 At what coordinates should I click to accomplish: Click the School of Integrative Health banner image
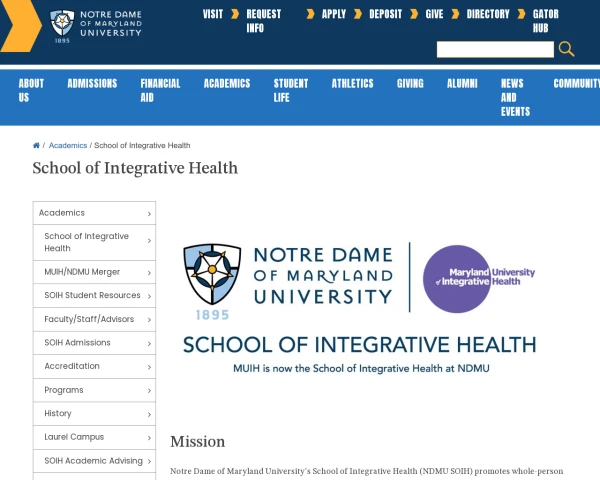click(360, 309)
